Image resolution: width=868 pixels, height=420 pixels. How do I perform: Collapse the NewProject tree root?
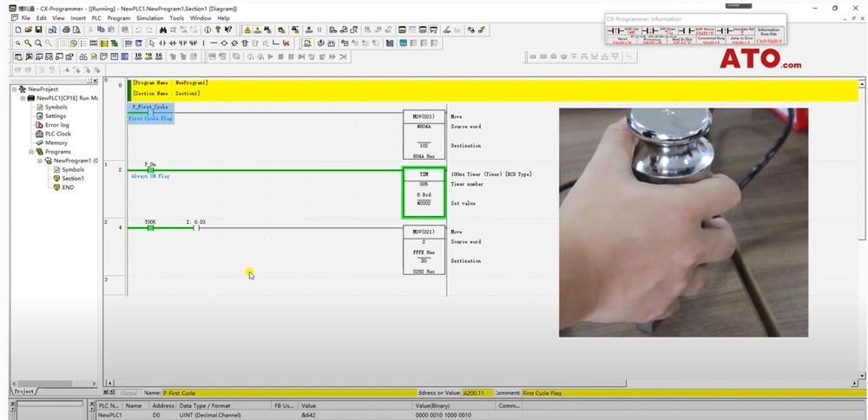(x=14, y=89)
